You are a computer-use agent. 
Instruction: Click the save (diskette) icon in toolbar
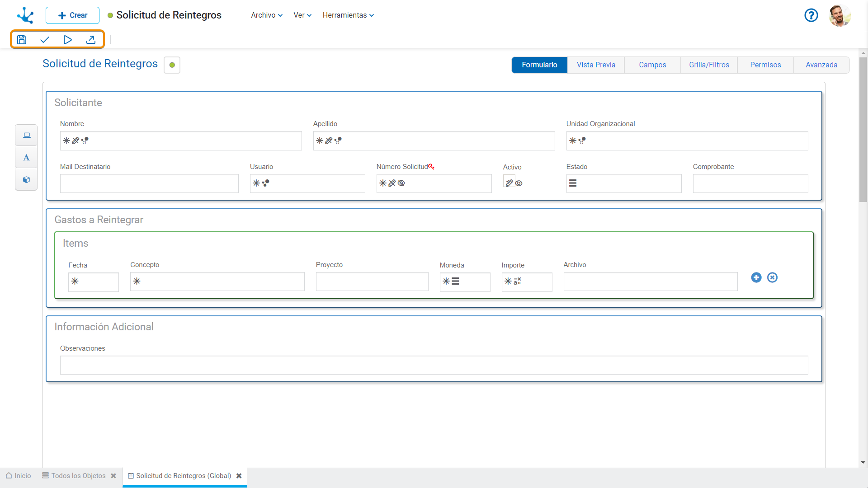(22, 40)
